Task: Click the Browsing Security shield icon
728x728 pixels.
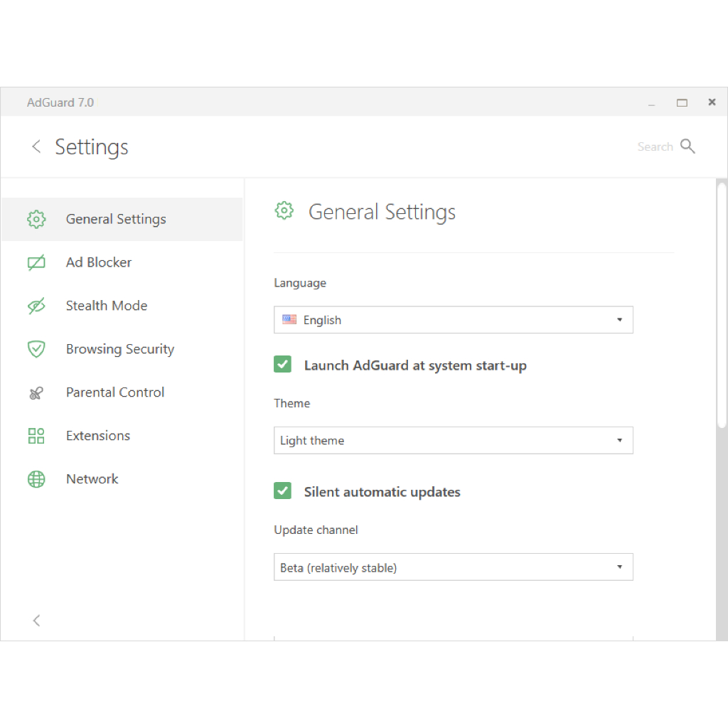Action: coord(36,349)
